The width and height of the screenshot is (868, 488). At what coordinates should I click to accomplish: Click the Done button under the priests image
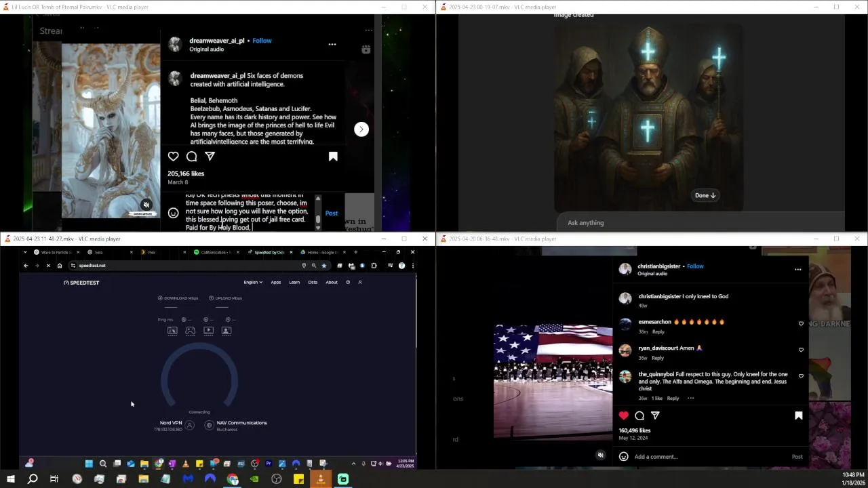(705, 195)
